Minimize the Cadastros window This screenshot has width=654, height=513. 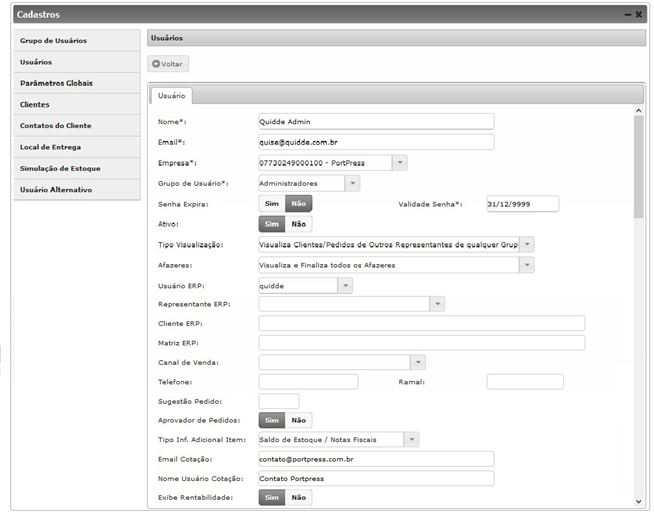628,15
